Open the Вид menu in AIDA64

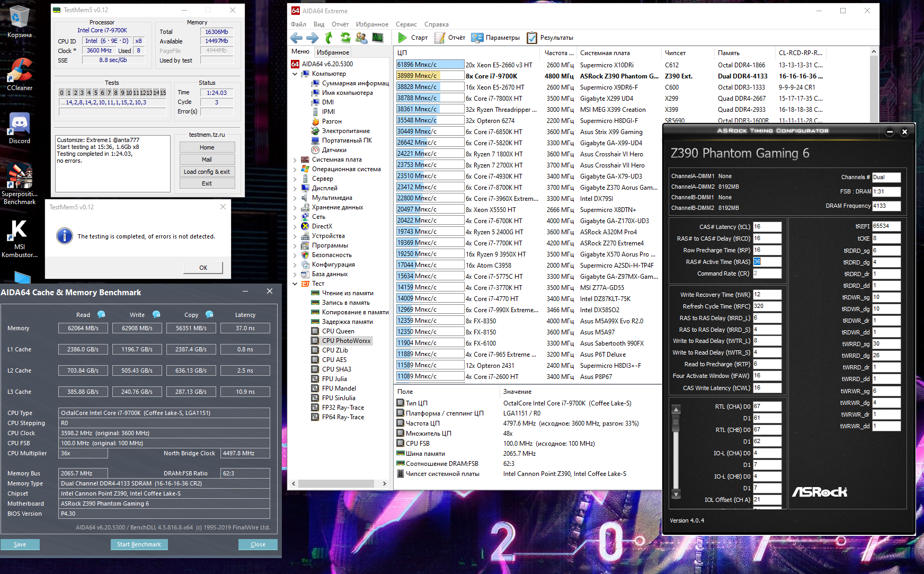319,24
